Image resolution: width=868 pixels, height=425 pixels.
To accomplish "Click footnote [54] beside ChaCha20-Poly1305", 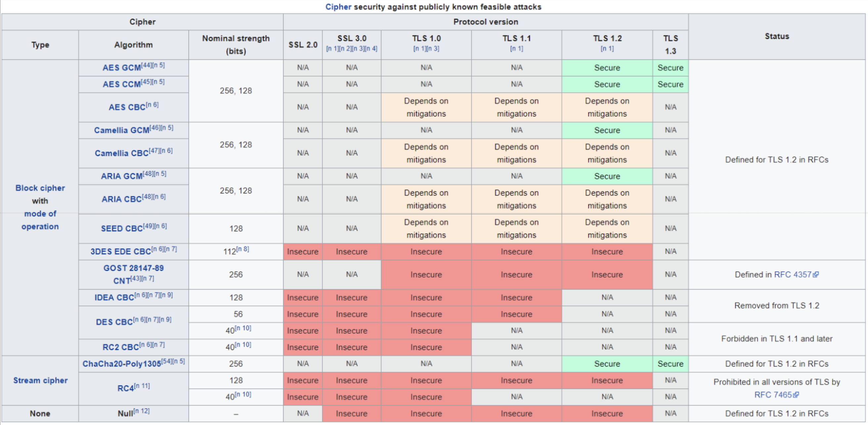I will point(166,361).
